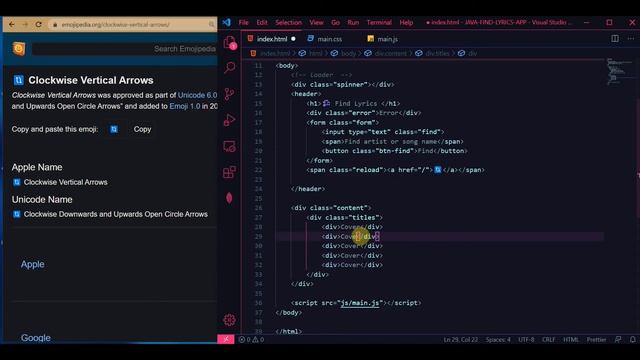The width and height of the screenshot is (640, 360).
Task: Click the UTF-8 encoding indicator
Action: tap(526, 340)
